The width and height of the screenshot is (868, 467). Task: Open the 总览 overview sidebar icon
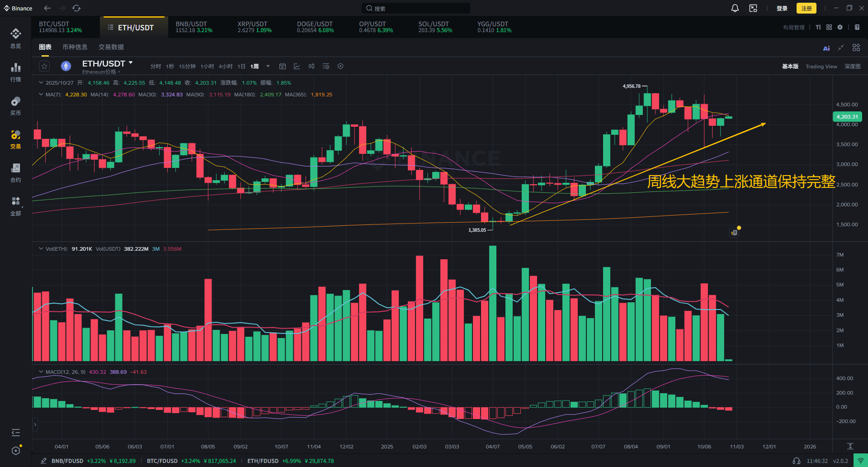16,38
